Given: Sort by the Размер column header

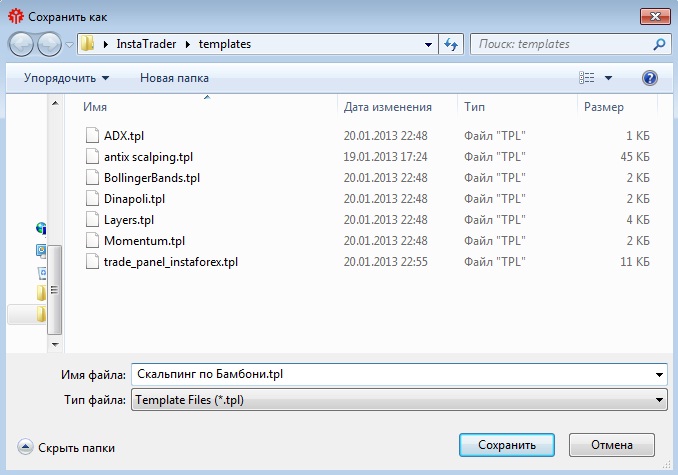Looking at the screenshot, I should [x=604, y=107].
